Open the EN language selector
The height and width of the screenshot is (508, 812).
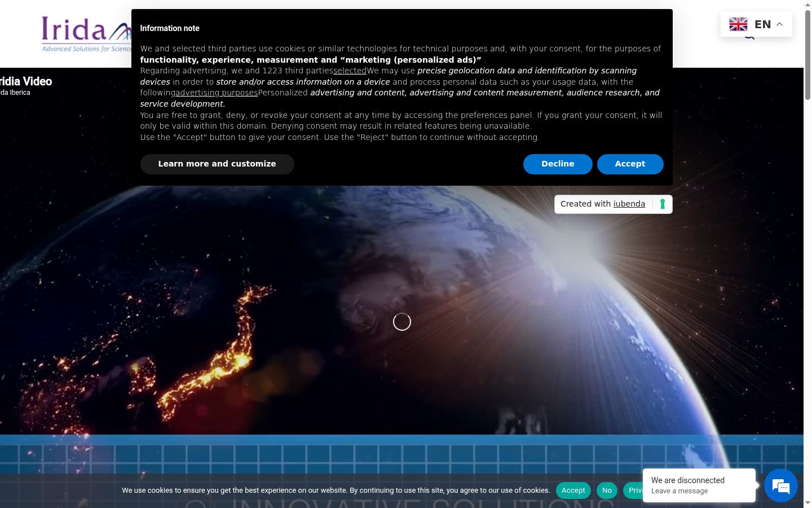pyautogui.click(x=756, y=24)
